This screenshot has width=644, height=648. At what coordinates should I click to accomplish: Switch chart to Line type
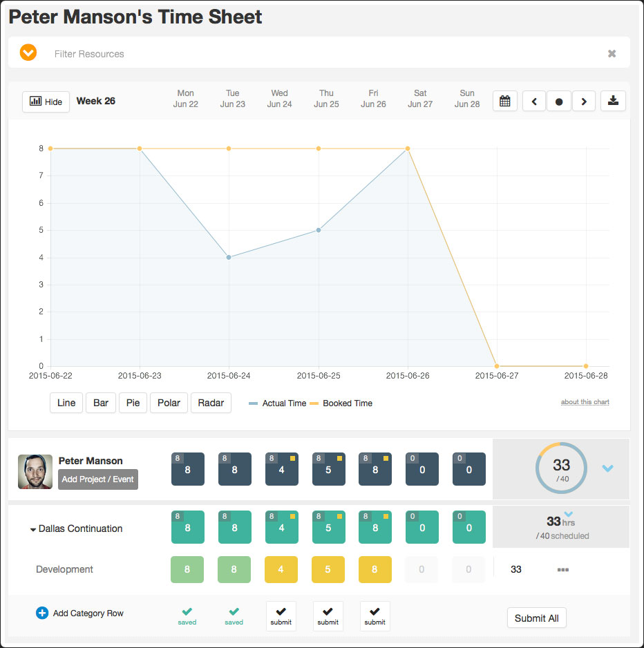(66, 403)
